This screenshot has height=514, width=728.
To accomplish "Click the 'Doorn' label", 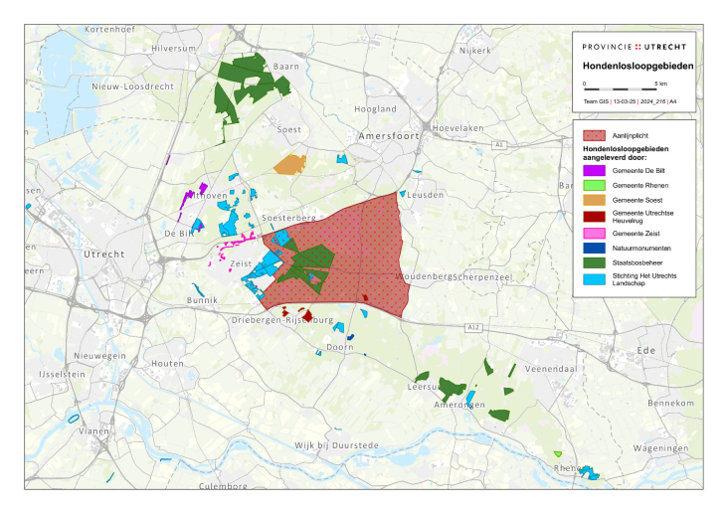I will point(340,347).
